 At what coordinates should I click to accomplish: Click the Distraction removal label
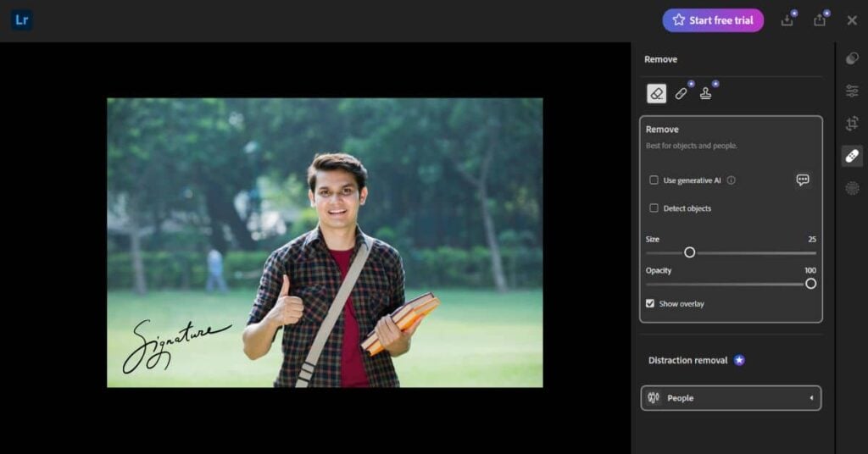687,361
